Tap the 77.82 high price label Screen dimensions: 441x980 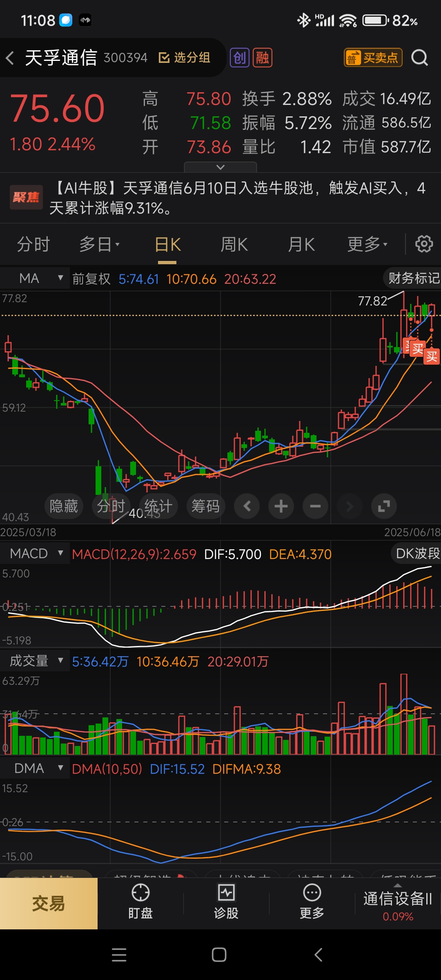point(372,301)
